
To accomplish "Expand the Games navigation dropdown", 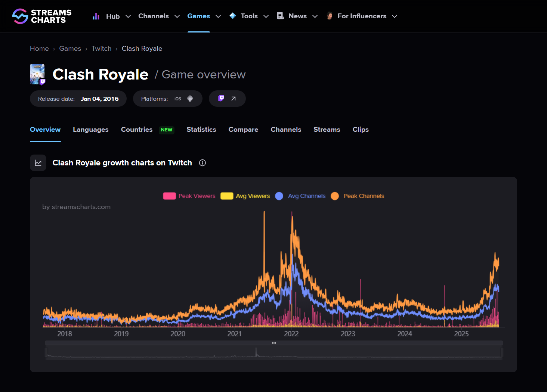I will [x=204, y=16].
